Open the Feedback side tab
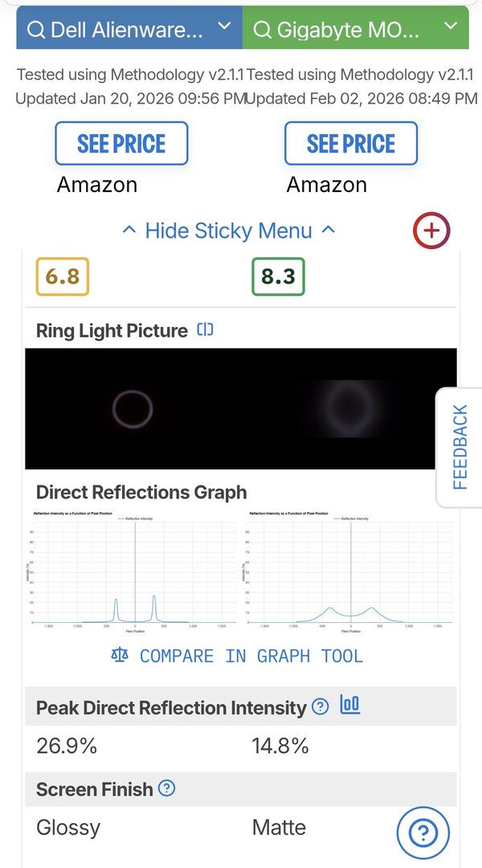 (460, 447)
